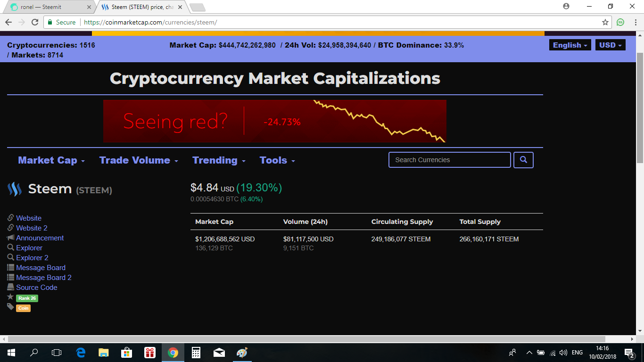Click the Wi-Fi network tray icon

click(x=553, y=353)
